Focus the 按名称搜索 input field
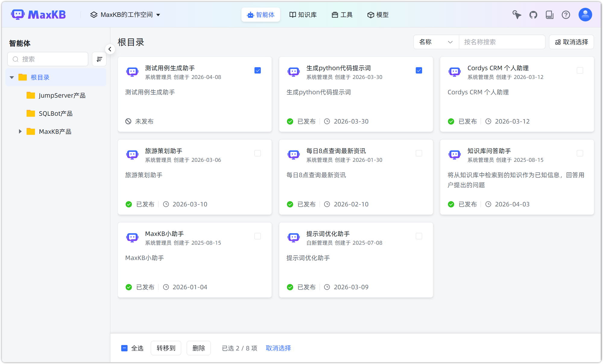Viewport: 603px width, 364px height. coord(502,42)
